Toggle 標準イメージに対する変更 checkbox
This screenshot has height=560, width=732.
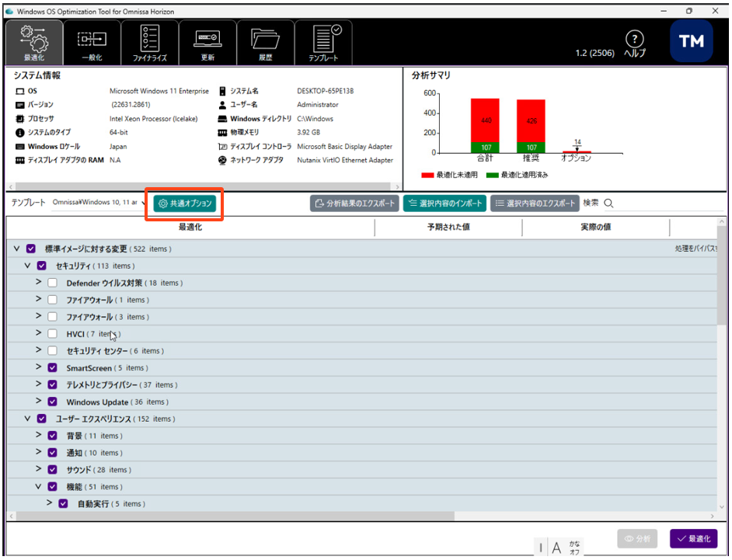(x=31, y=249)
